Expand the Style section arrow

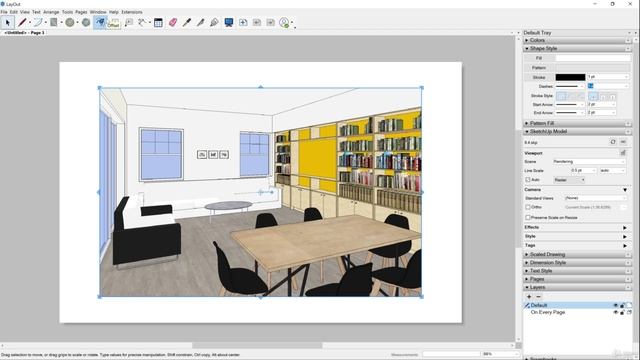625,236
